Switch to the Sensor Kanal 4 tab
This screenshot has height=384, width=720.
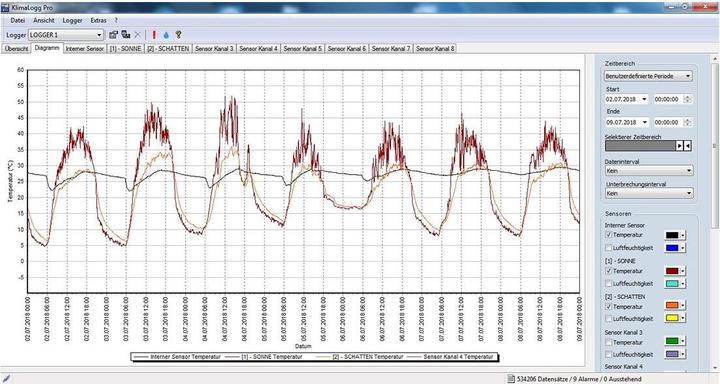click(x=258, y=48)
